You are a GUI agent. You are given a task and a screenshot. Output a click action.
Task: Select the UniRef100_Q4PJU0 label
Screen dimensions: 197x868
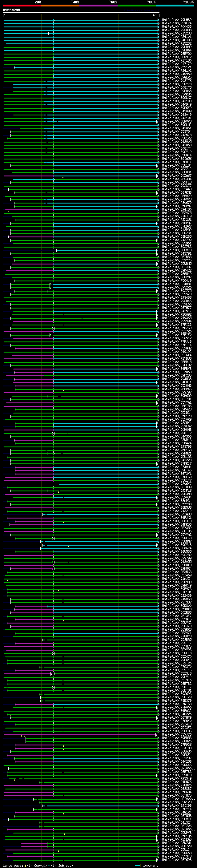tap(177, 40)
